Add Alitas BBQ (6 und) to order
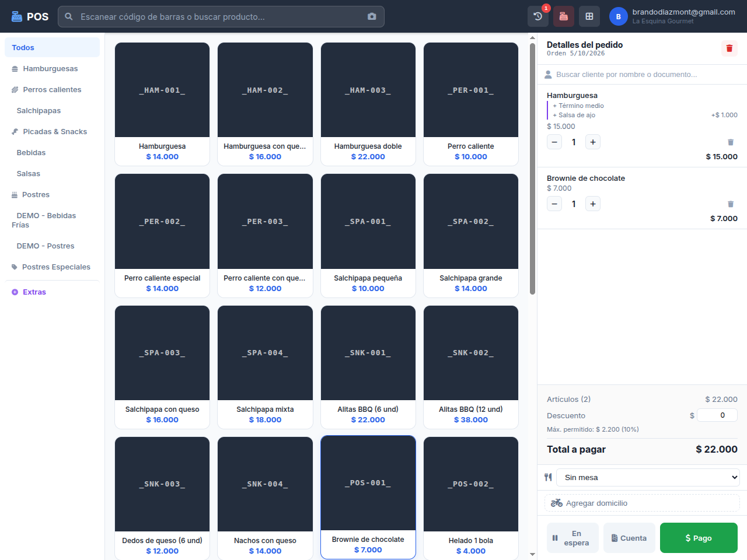This screenshot has width=747, height=560. point(368,367)
